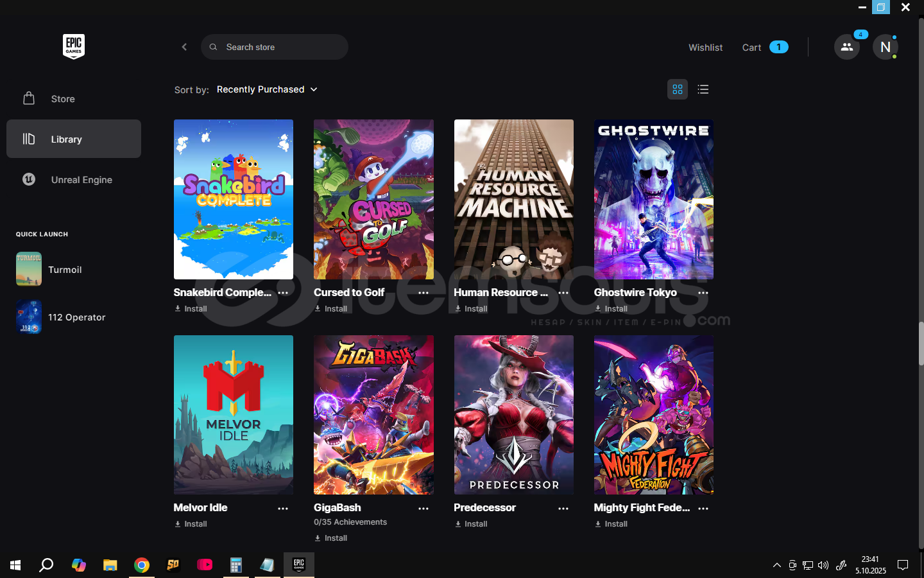
Task: Open more options for Cursed to Golf
Action: click(x=424, y=293)
